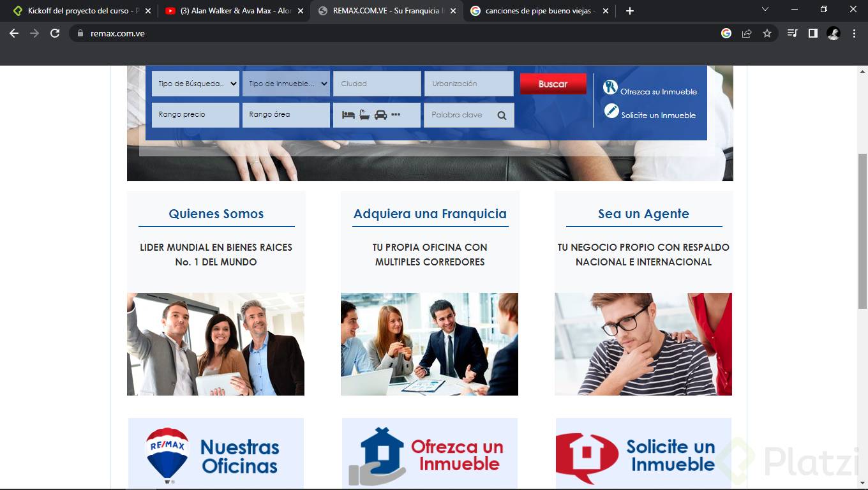The height and width of the screenshot is (490, 868).
Task: Bookmark this page with the star
Action: 767,33
